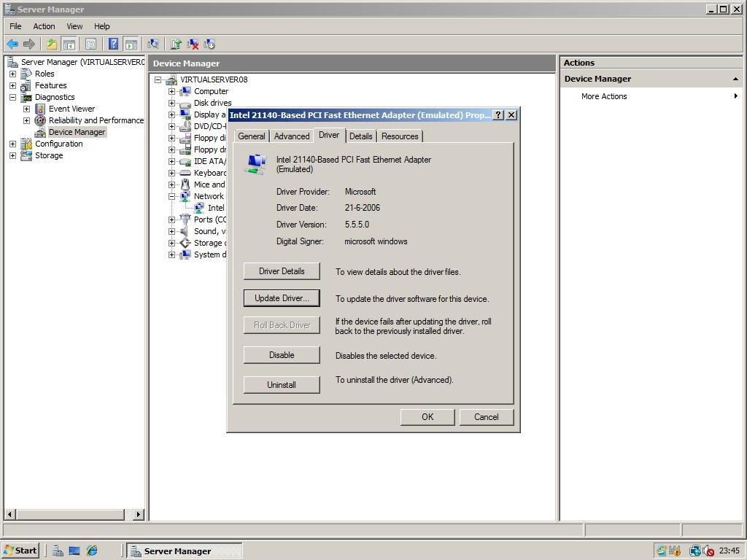Click the Server Manager taskbar button
The width and height of the screenshot is (747, 560).
pos(185,551)
